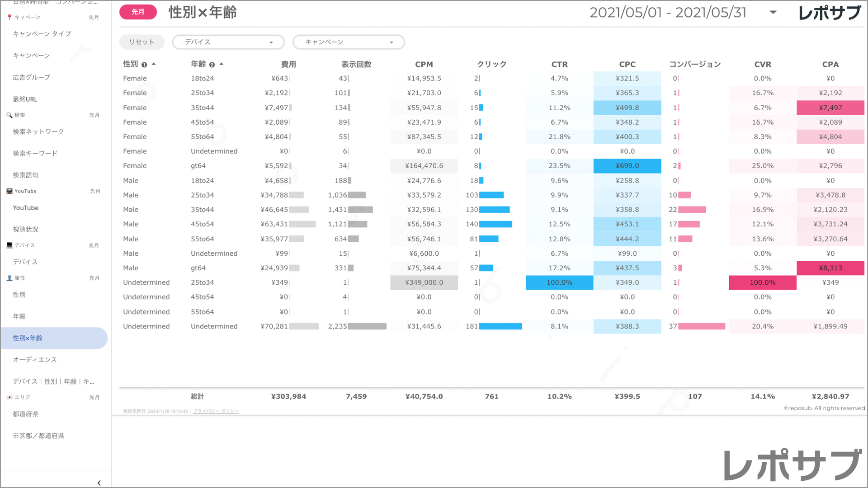Screen dimensions: 868x488
Task: Toggle sort order on the 年齢 column
Action: tap(222, 64)
